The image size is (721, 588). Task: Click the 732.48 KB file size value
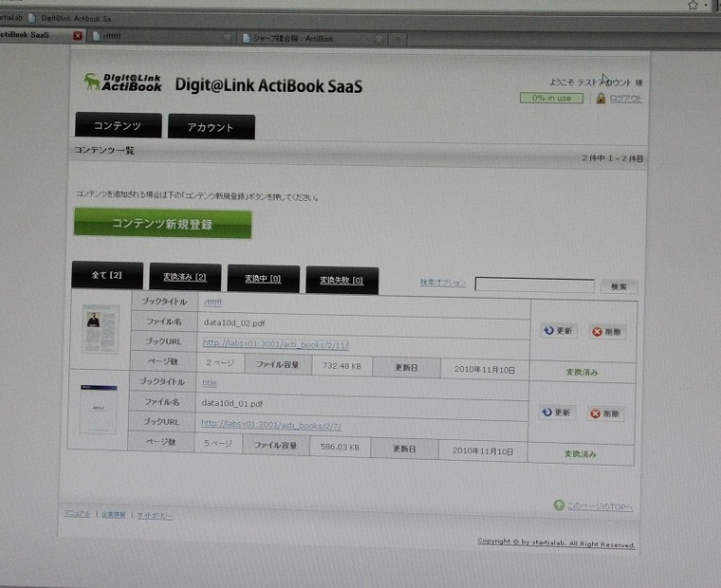tap(342, 366)
